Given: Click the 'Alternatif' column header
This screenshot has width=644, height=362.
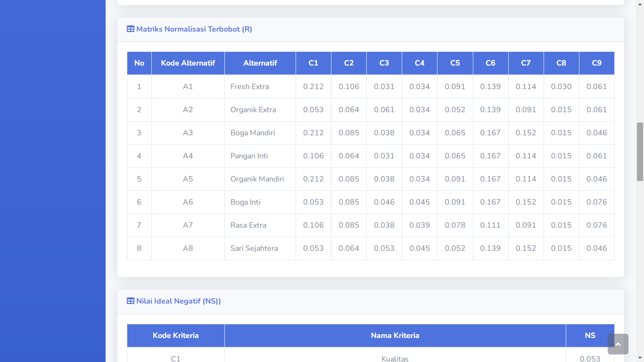Looking at the screenshot, I should tap(260, 63).
